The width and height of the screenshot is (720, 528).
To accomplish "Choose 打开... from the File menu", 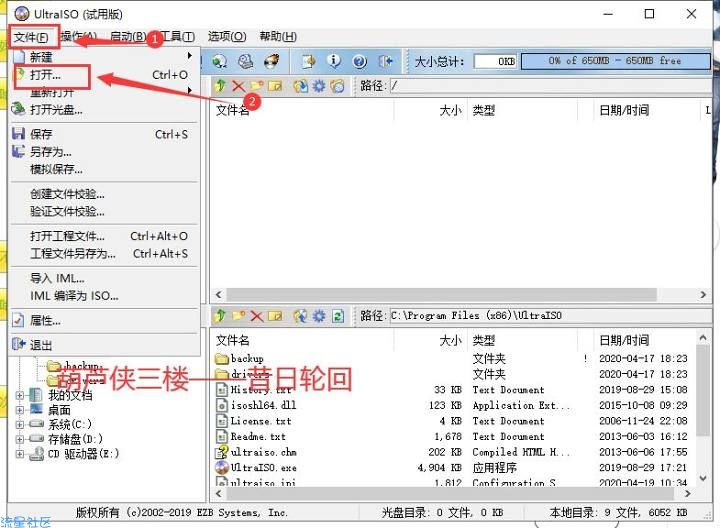I will [105, 75].
